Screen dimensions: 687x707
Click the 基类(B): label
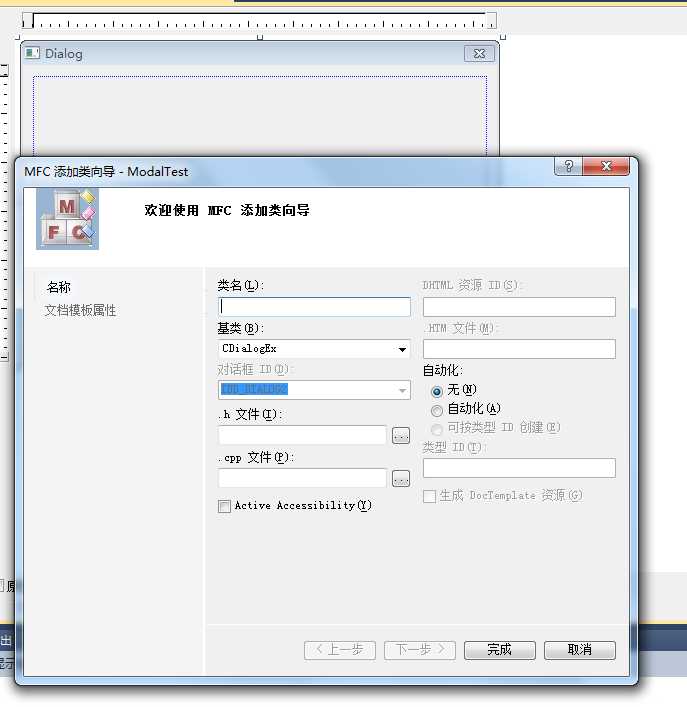tap(240, 328)
